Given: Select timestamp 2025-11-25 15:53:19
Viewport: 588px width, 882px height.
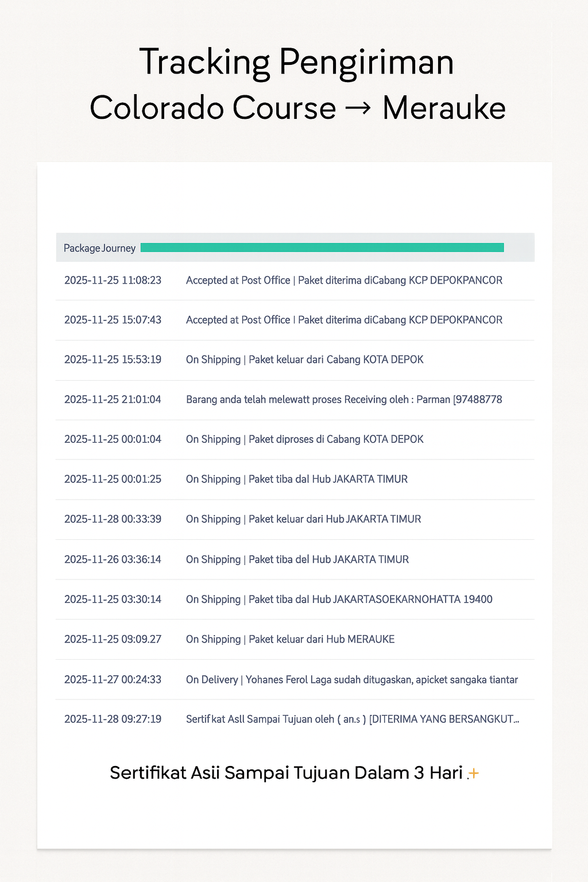Looking at the screenshot, I should [x=113, y=359].
